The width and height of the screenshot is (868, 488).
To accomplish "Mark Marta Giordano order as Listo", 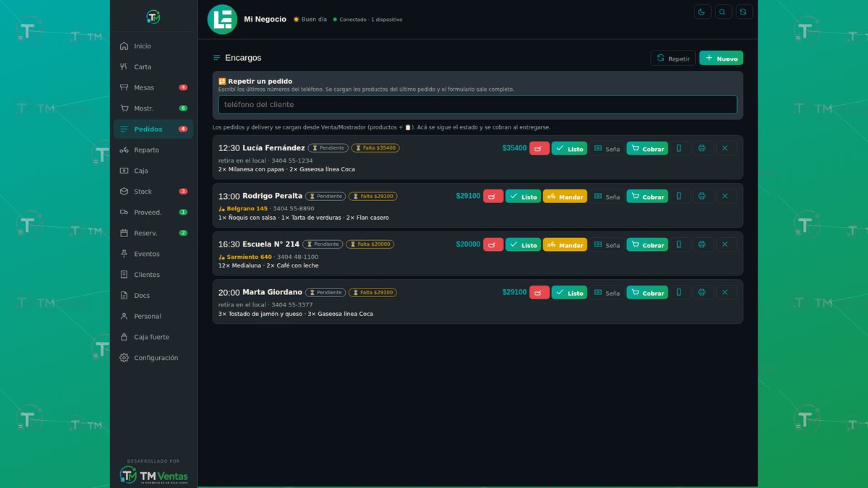I will (569, 292).
